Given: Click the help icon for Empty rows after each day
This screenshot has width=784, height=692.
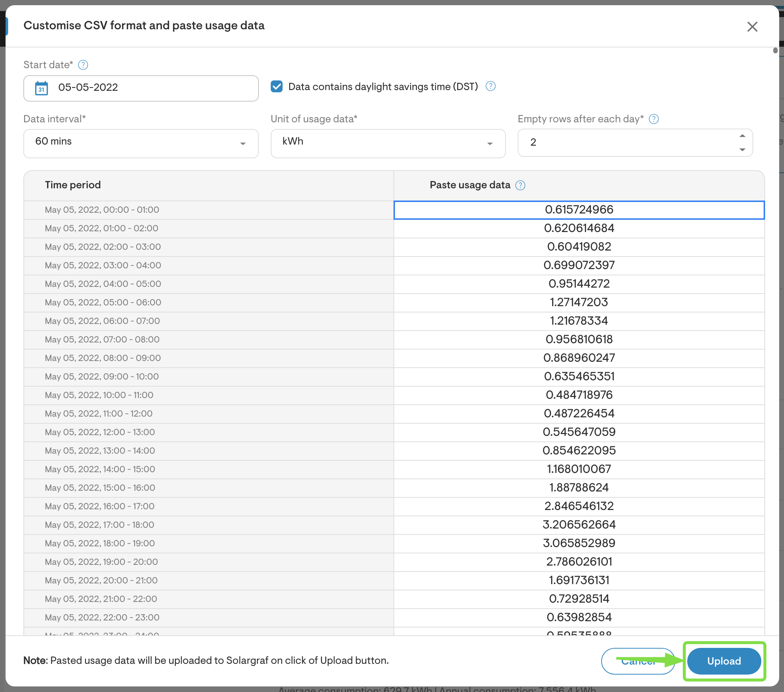Looking at the screenshot, I should (654, 119).
